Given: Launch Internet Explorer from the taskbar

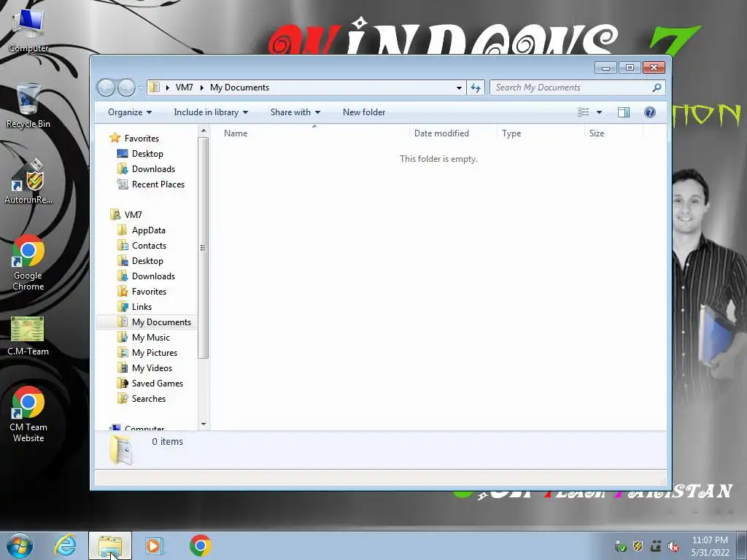Looking at the screenshot, I should (x=65, y=545).
